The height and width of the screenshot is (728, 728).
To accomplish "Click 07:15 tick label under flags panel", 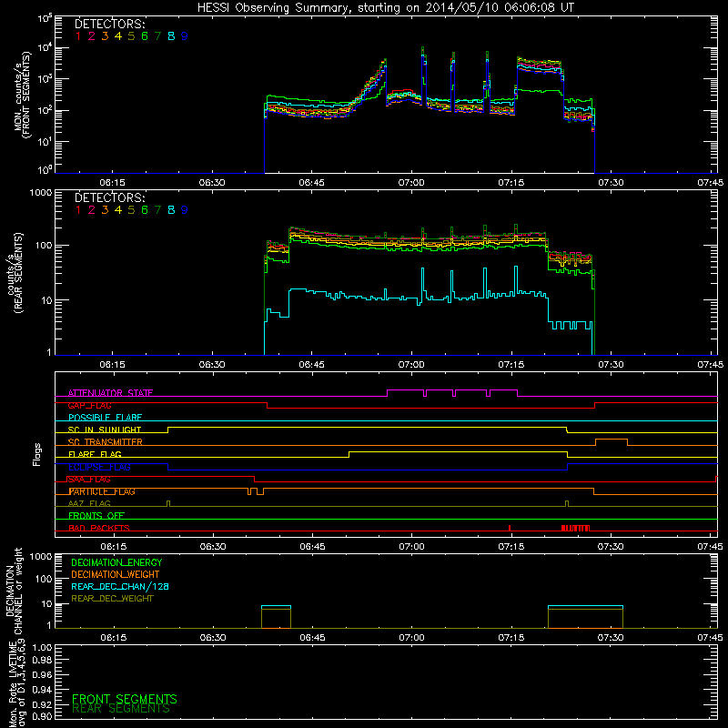I will coord(511,547).
